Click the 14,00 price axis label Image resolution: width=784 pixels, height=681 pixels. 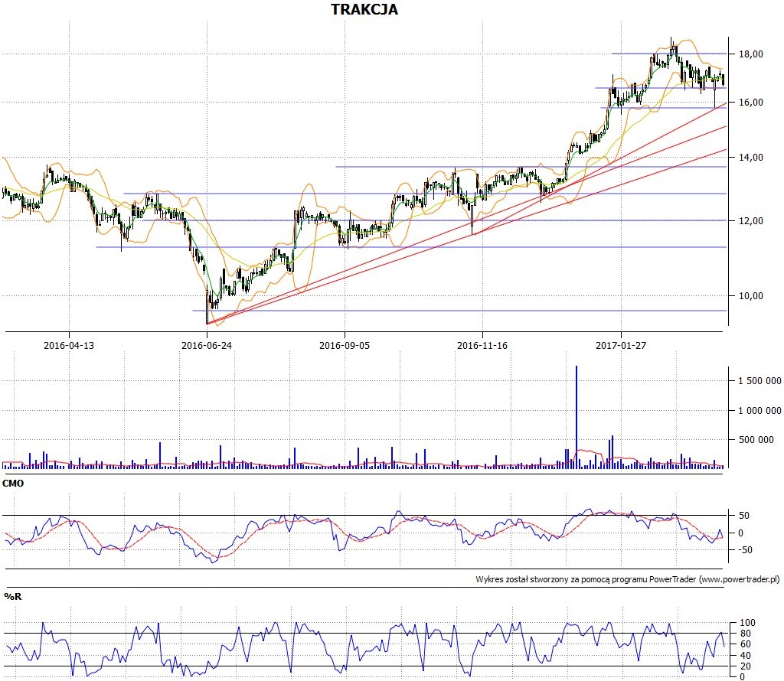[x=751, y=158]
